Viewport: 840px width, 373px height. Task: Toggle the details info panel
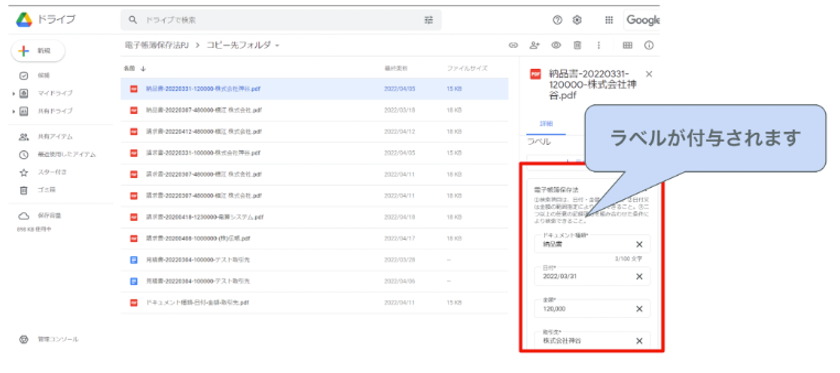click(x=649, y=46)
